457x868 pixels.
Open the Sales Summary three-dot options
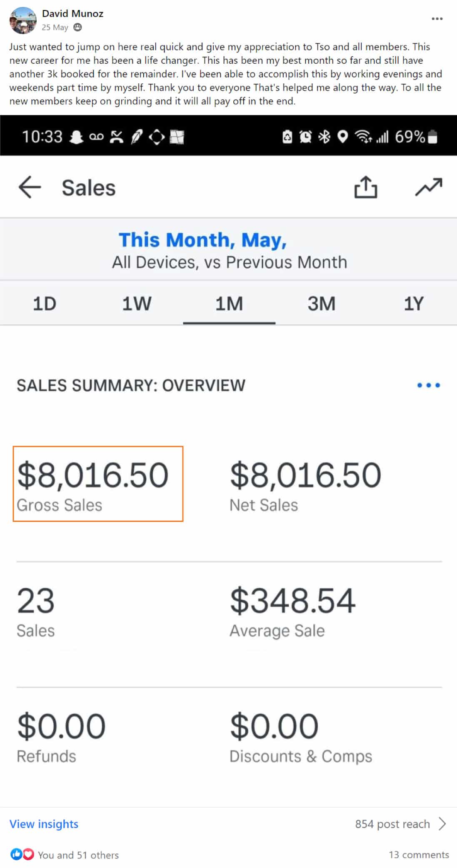tap(428, 385)
